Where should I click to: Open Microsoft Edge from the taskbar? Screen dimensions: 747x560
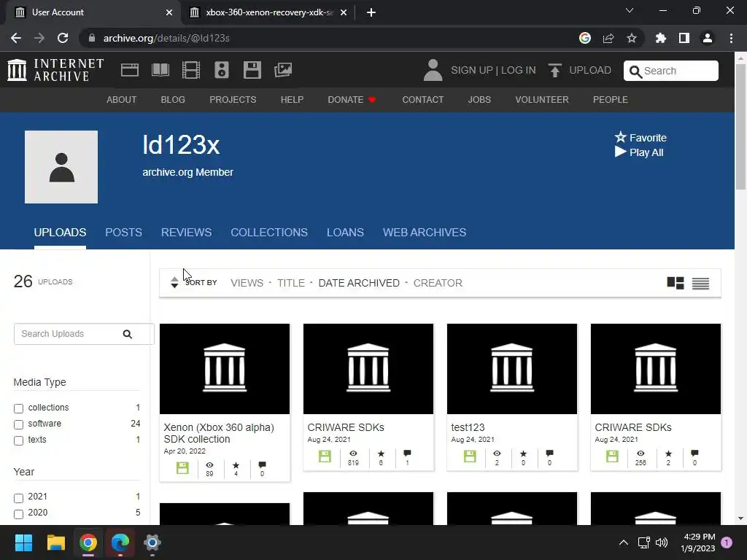click(120, 542)
